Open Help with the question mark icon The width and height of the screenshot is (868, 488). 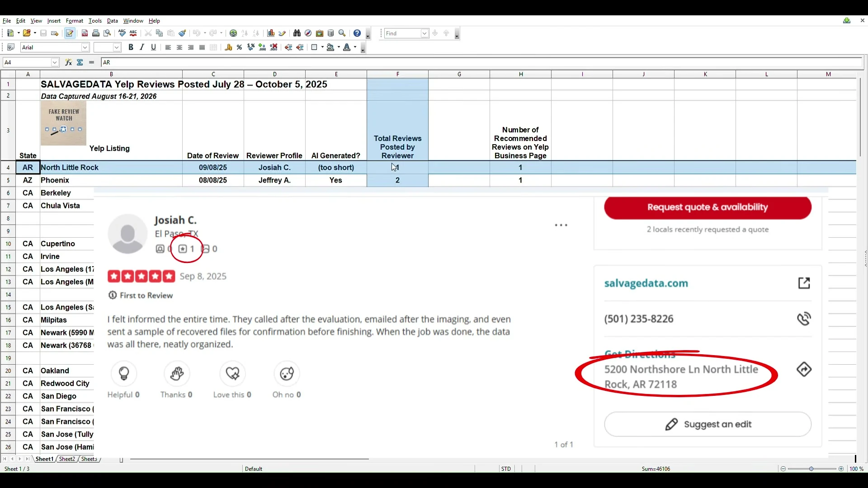tap(357, 33)
